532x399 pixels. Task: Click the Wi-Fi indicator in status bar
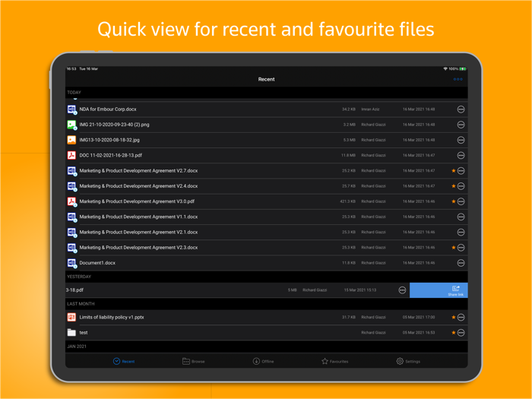(445, 69)
